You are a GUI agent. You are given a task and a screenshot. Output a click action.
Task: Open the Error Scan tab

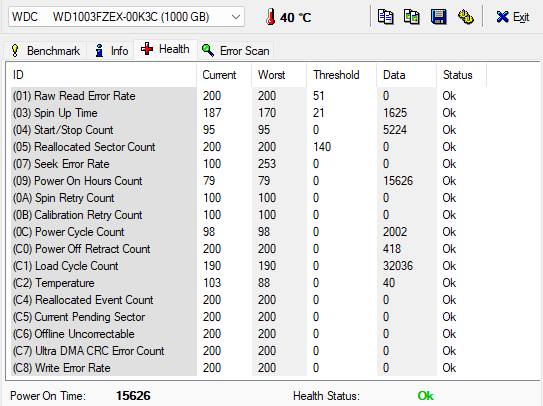pyautogui.click(x=236, y=51)
